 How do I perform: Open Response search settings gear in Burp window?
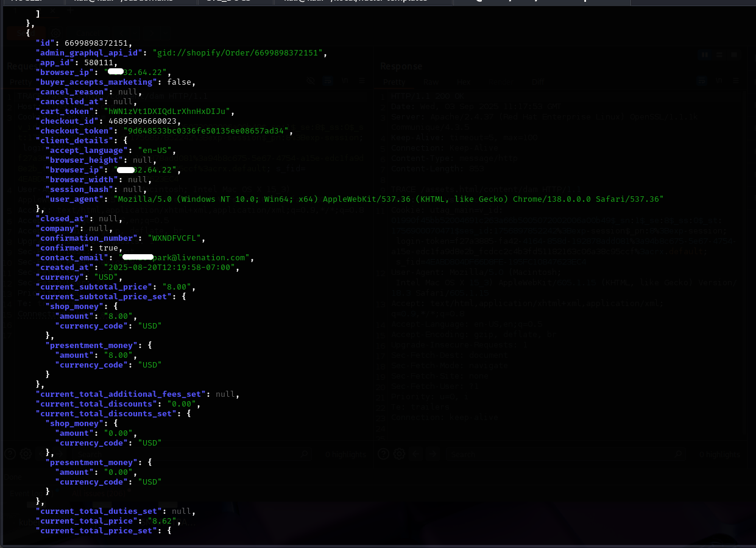click(399, 454)
